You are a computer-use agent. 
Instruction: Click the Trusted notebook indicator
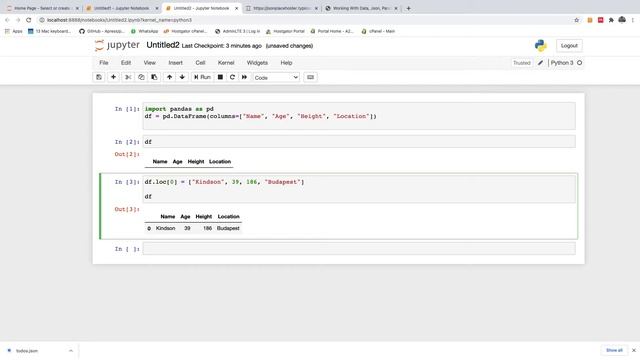[x=522, y=63]
